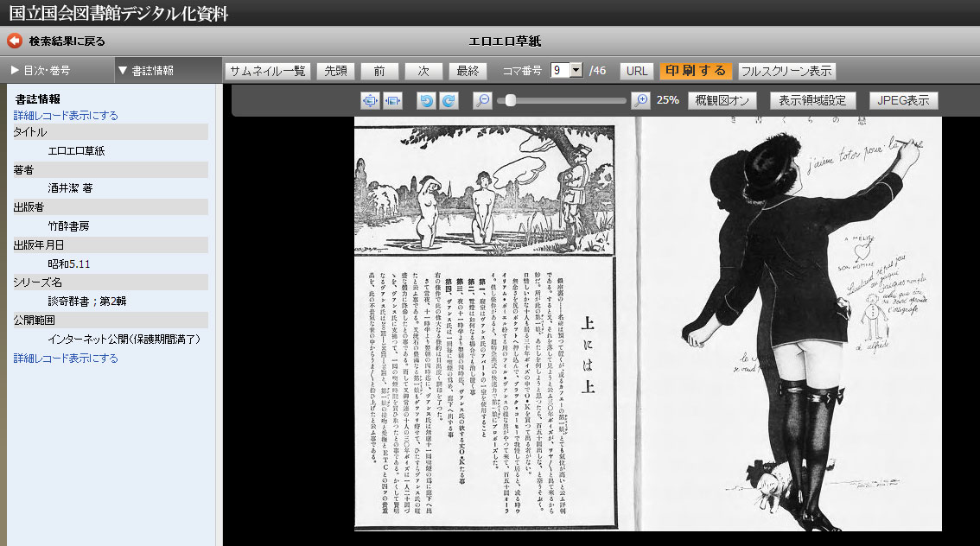Click the zoom in magnifier icon
Screen dimensions: 980x546
[x=640, y=101]
